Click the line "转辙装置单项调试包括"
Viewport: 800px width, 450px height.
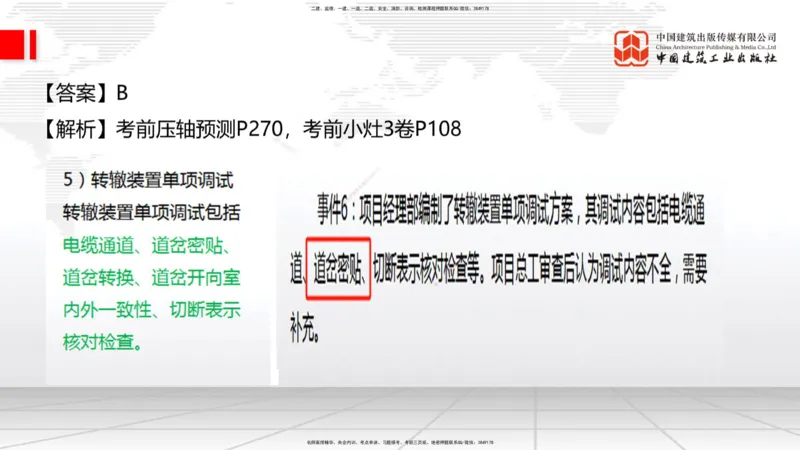152,212
